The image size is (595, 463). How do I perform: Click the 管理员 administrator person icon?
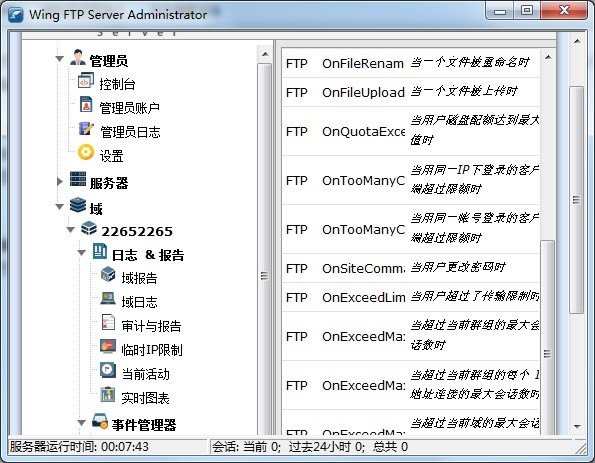coord(78,57)
